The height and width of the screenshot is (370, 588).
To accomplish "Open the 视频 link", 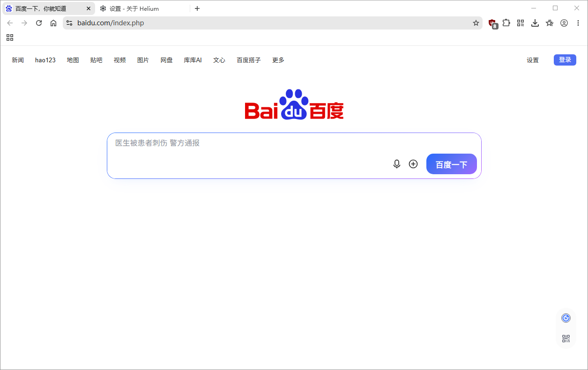I will pyautogui.click(x=120, y=60).
